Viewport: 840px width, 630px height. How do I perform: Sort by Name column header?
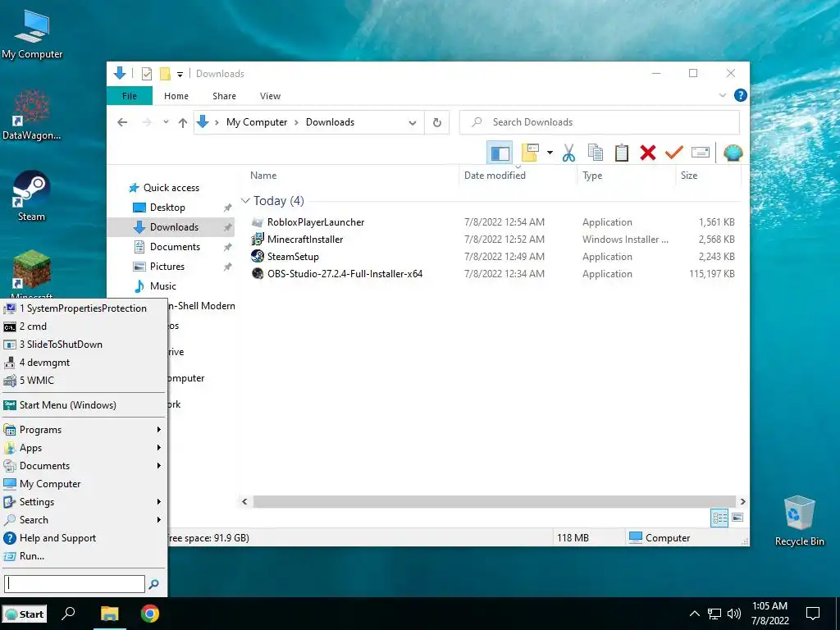pos(263,176)
